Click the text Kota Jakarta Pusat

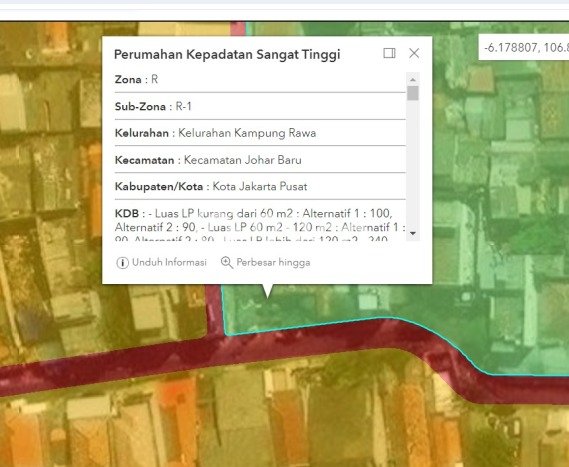pyautogui.click(x=260, y=187)
